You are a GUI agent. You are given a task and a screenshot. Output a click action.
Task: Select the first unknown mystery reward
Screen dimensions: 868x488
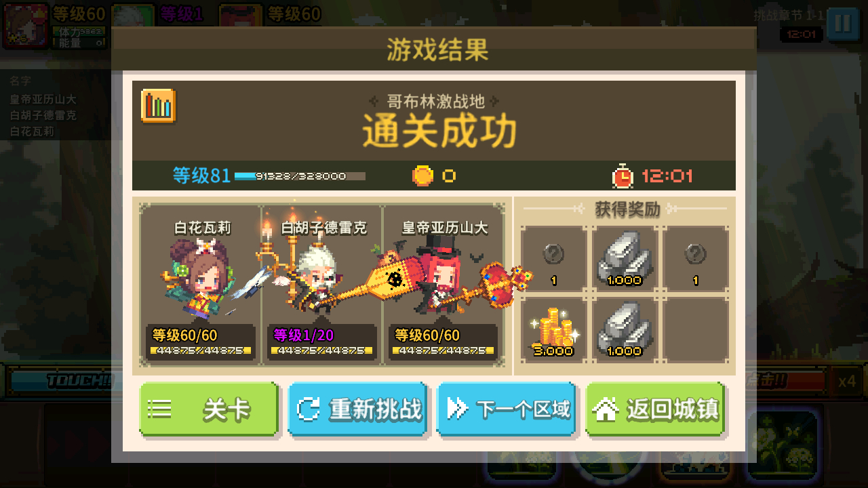point(553,259)
